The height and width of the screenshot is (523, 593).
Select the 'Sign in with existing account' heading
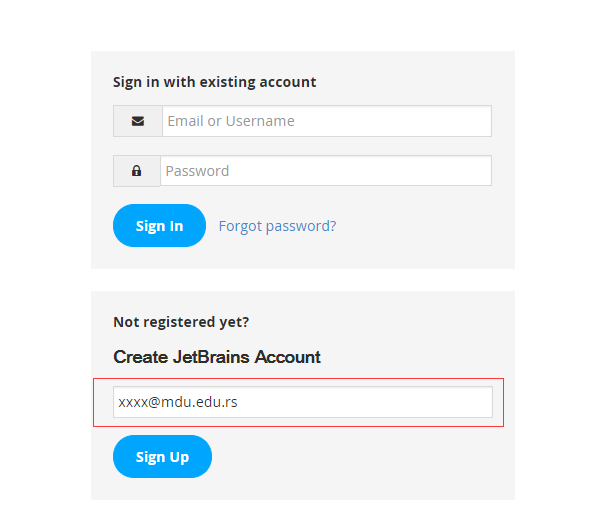(x=214, y=82)
